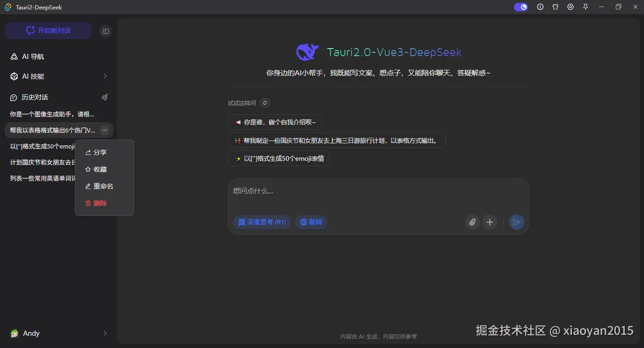The width and height of the screenshot is (644, 348).
Task: Click the plus icon beside attachment
Action: click(x=489, y=222)
